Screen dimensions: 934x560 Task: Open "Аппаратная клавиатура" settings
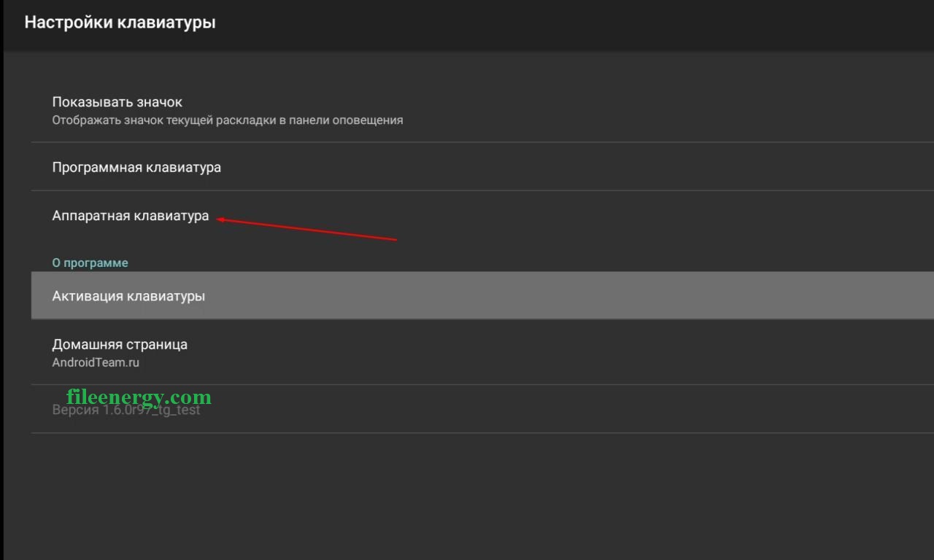482,216
